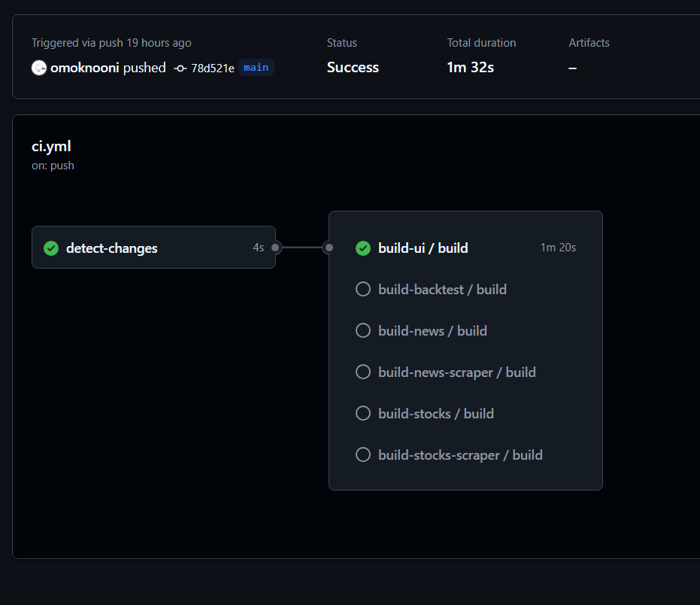Click the Total duration heading

pos(481,43)
